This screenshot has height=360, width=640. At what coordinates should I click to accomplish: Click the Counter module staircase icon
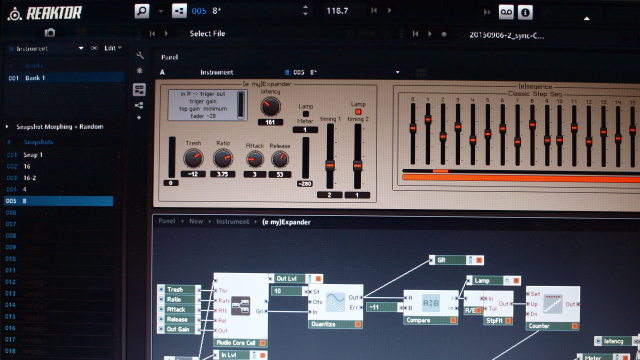(553, 304)
